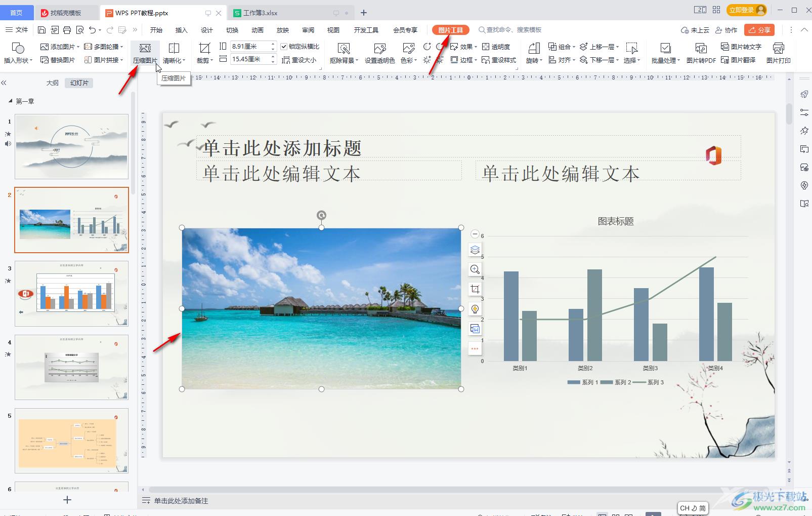Select the Picture Tools (图片工具) tab
This screenshot has width=812, height=516.
point(451,30)
